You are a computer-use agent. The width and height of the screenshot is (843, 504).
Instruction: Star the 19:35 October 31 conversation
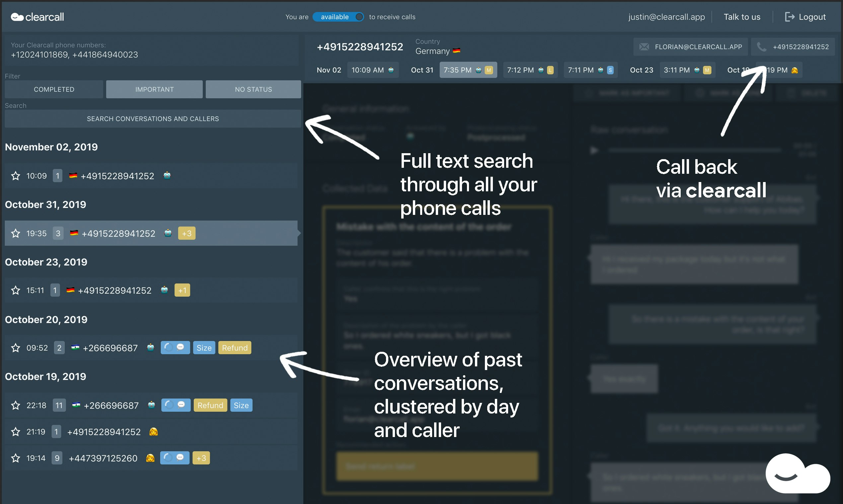(15, 233)
